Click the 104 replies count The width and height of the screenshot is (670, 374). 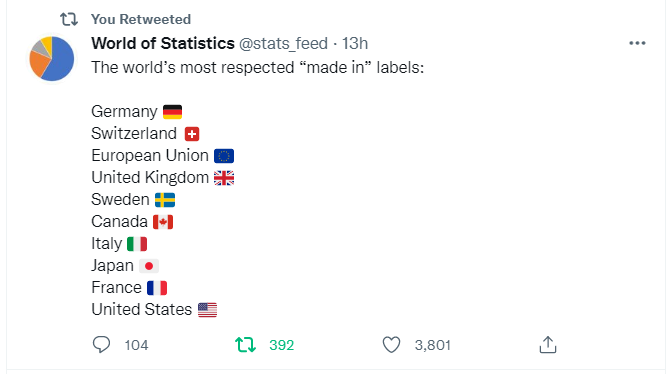136,345
